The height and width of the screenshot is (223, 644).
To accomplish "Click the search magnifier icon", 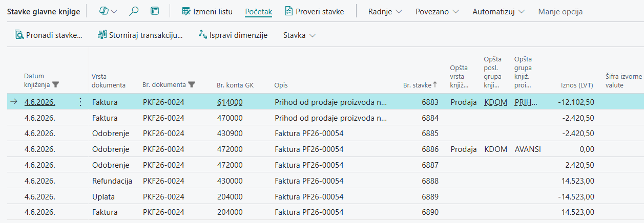I will 134,11.
